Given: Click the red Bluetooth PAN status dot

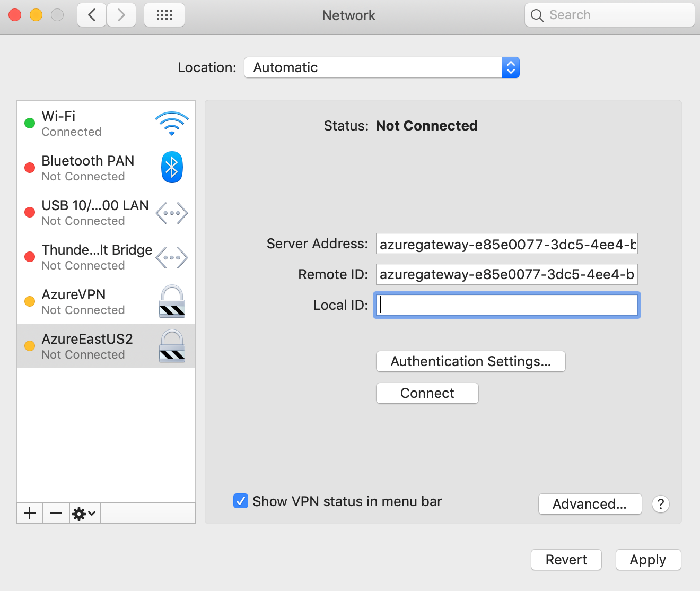Looking at the screenshot, I should click(30, 168).
